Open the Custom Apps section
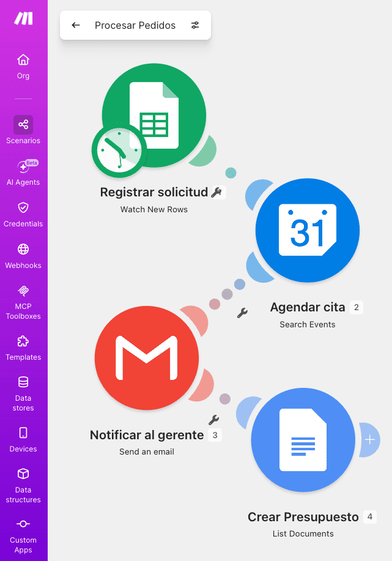The width and height of the screenshot is (392, 561). (x=23, y=536)
